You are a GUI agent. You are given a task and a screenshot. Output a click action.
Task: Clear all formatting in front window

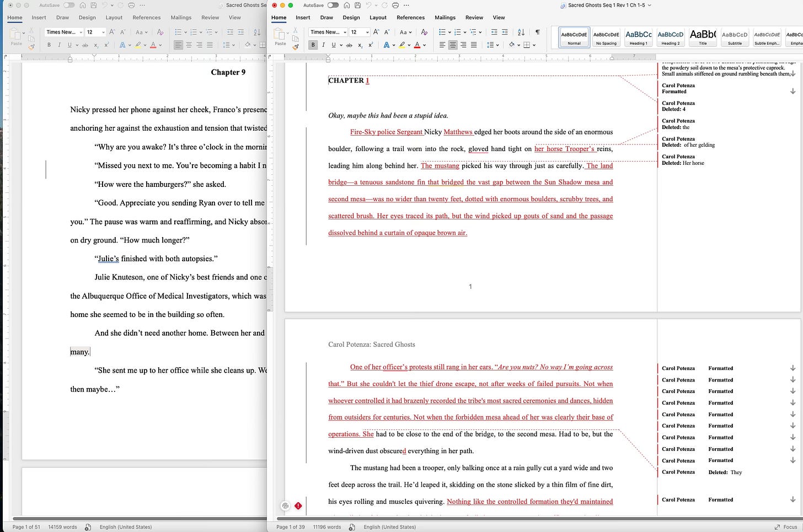424,32
